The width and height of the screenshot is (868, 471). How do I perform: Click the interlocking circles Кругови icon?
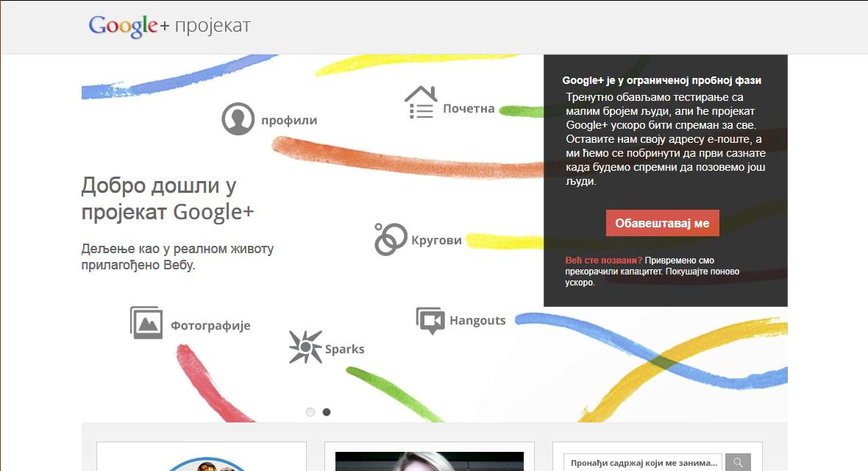click(391, 239)
